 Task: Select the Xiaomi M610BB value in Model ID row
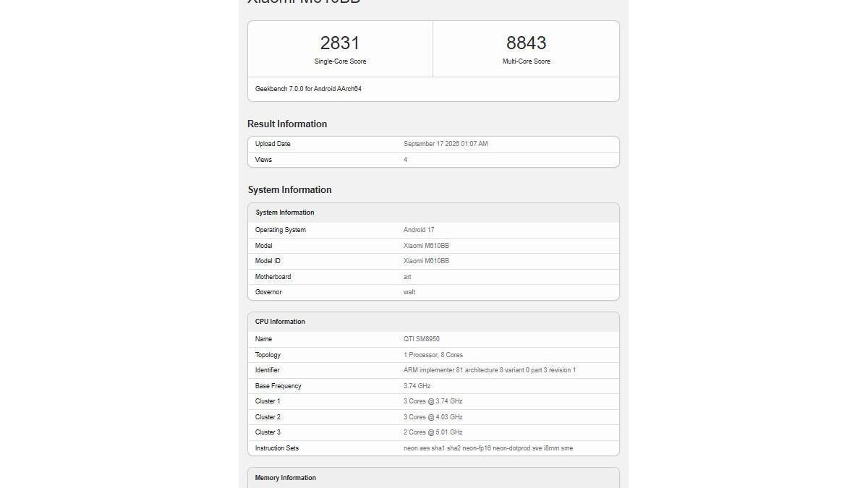coord(426,261)
